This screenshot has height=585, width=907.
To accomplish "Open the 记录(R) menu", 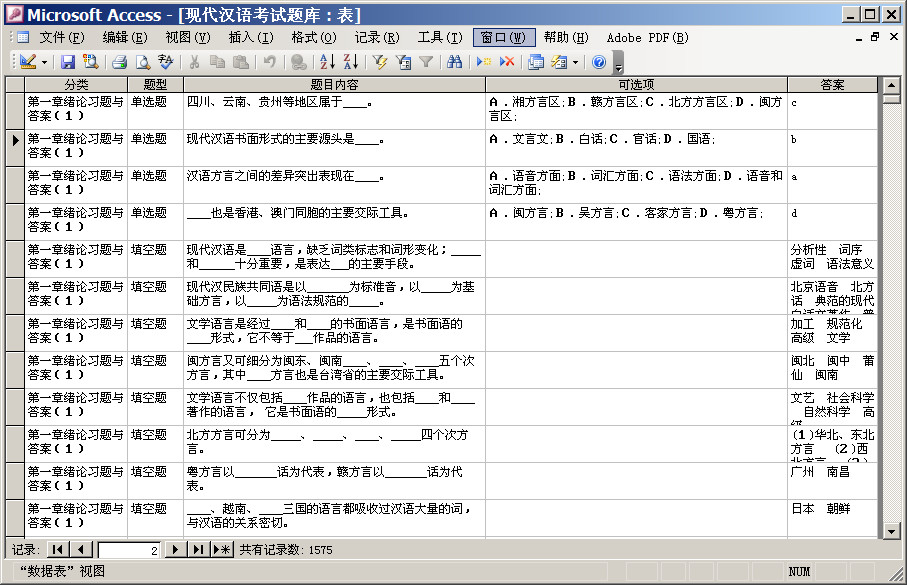I will pos(377,38).
